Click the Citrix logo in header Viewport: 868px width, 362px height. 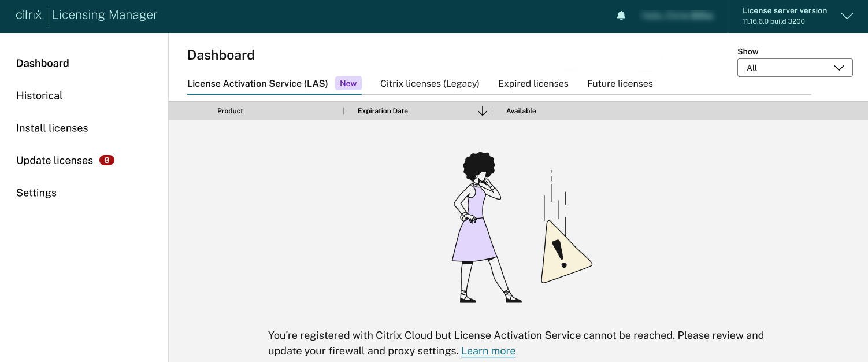[x=29, y=16]
